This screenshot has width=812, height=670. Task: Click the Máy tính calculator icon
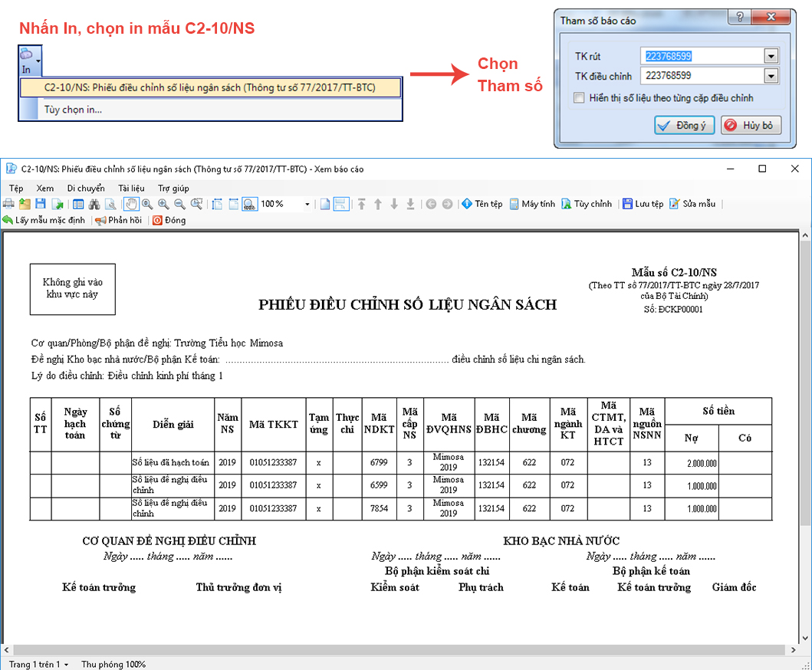[532, 204]
